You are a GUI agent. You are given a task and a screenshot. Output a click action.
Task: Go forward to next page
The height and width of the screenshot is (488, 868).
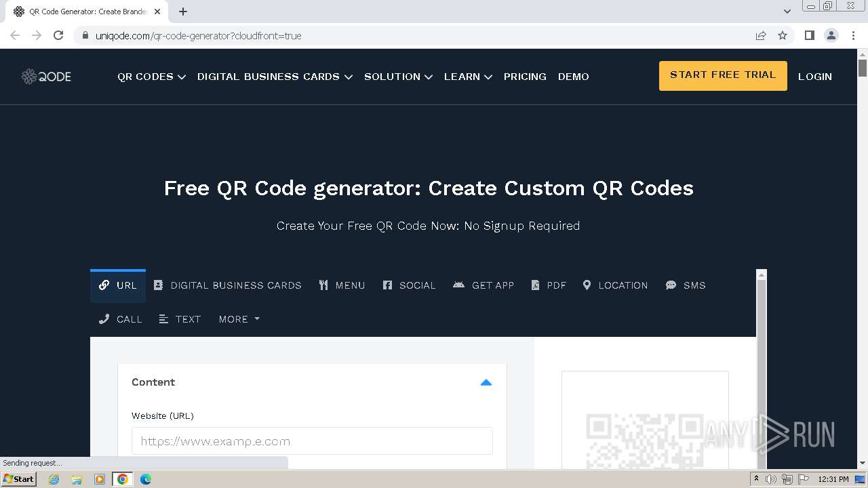pyautogui.click(x=37, y=35)
